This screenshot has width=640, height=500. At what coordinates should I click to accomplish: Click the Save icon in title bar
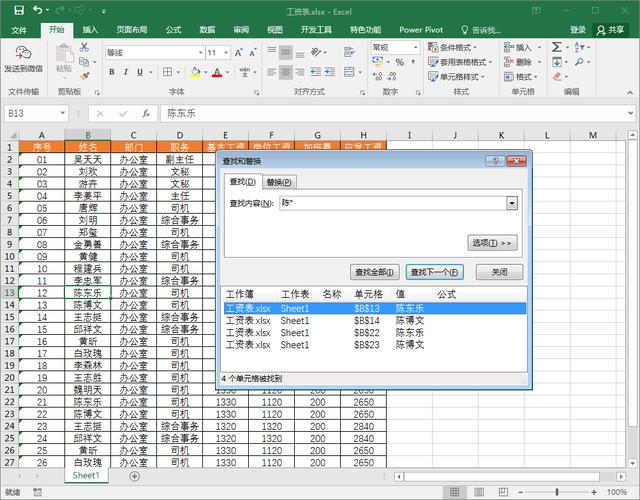tap(19, 10)
